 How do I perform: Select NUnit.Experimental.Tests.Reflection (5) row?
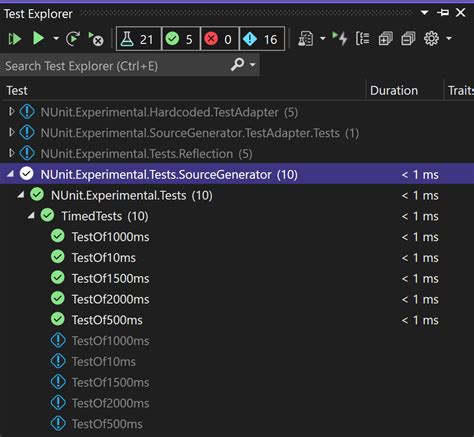point(237,154)
